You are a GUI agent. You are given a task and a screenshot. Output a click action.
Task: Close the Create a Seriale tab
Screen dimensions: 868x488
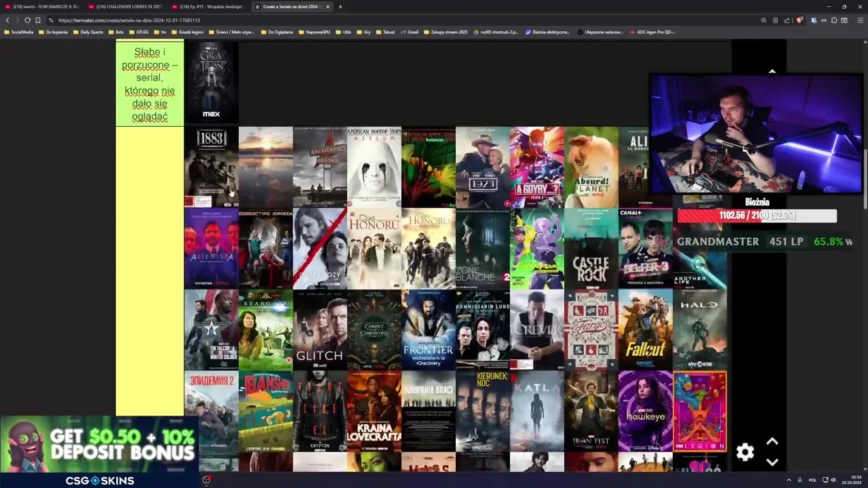tap(328, 7)
